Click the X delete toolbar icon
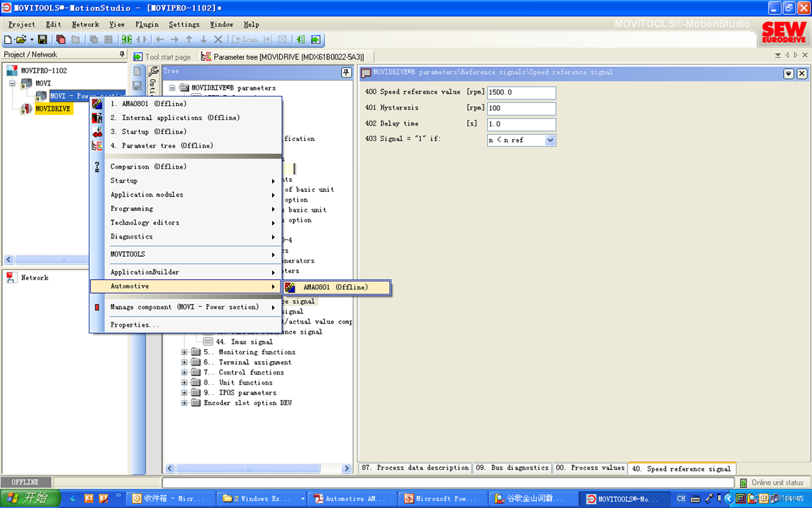812x508 pixels. tap(218, 40)
